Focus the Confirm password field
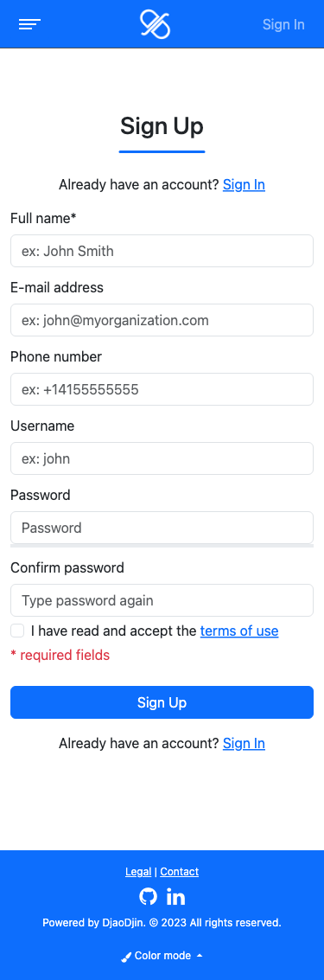Viewport: 324px width, 980px height. 162,600
